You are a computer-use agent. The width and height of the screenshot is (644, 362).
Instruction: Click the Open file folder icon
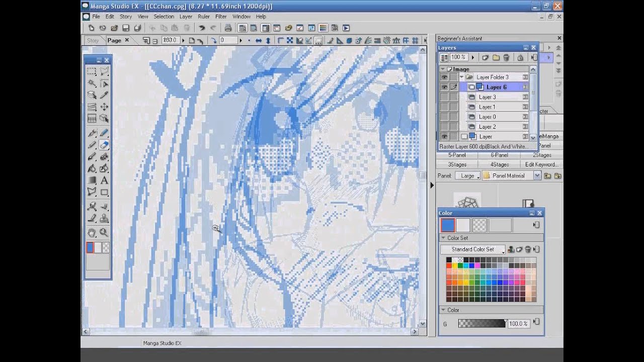pos(114,28)
